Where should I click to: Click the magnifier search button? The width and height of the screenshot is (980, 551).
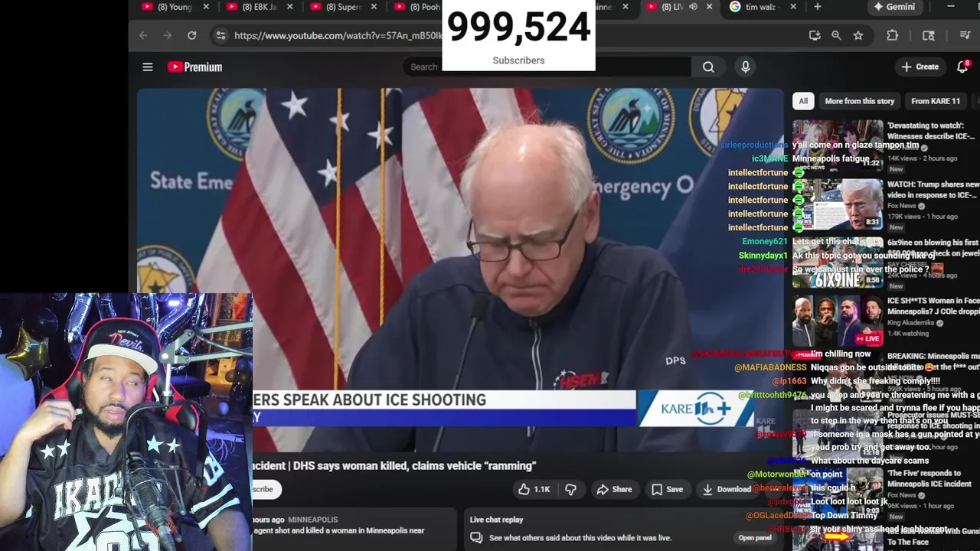coord(708,67)
